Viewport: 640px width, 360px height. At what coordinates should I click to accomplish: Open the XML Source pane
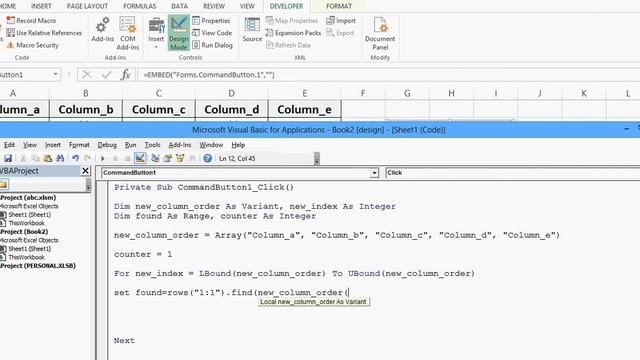click(252, 29)
